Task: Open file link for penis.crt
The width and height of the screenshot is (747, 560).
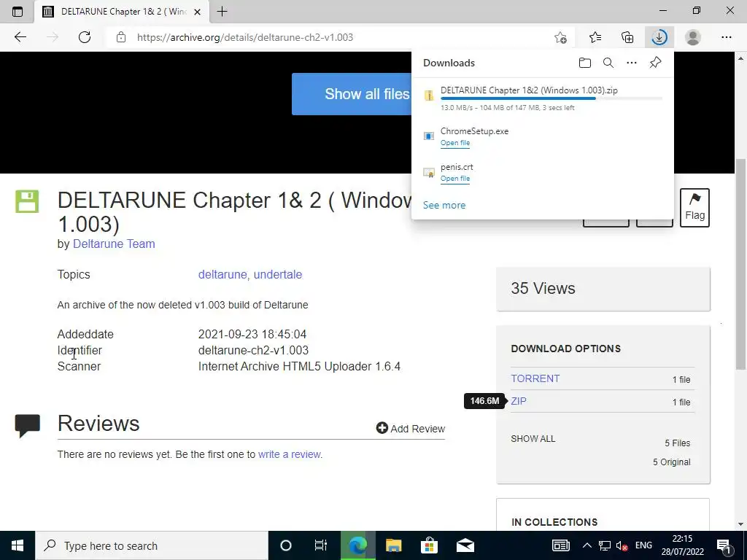Action: coord(455,179)
